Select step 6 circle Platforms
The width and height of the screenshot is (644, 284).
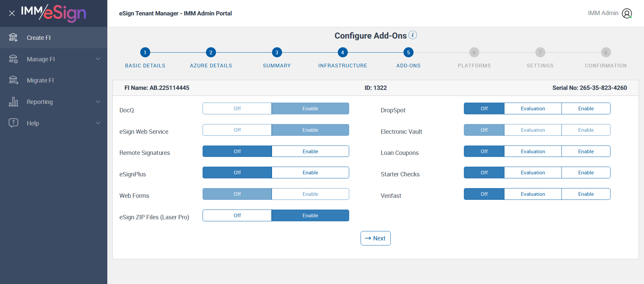coord(474,52)
